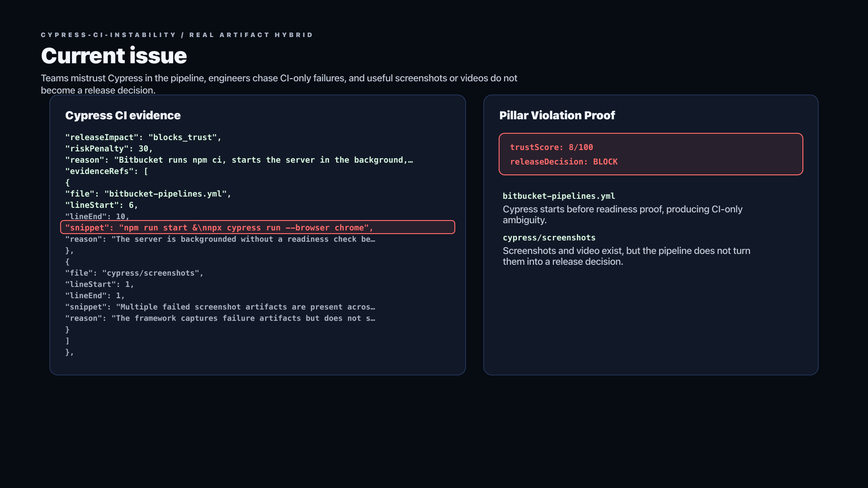868x488 pixels.
Task: Click the bitbucket-pipelines.yml label in the proof panel
Action: (559, 196)
